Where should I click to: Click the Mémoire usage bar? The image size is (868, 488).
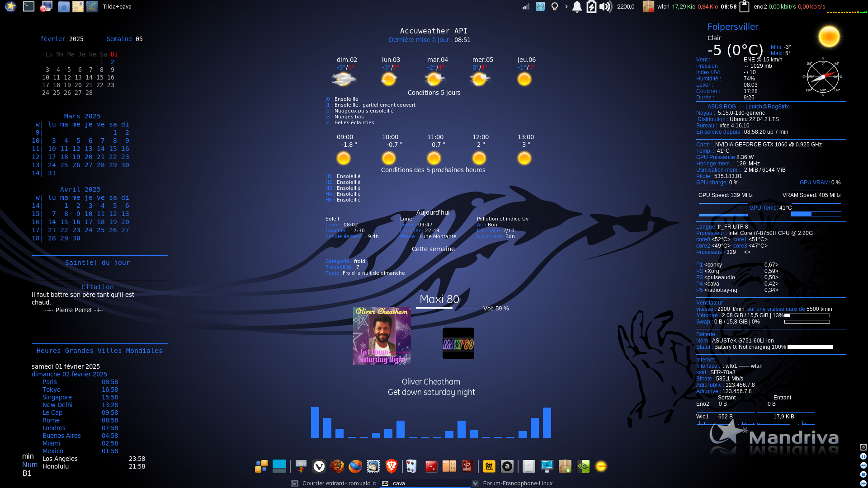click(807, 315)
